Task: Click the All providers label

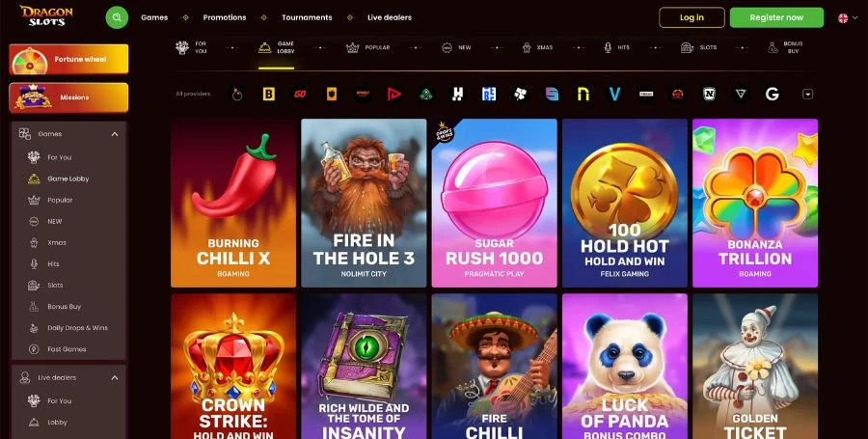Action: (x=193, y=95)
